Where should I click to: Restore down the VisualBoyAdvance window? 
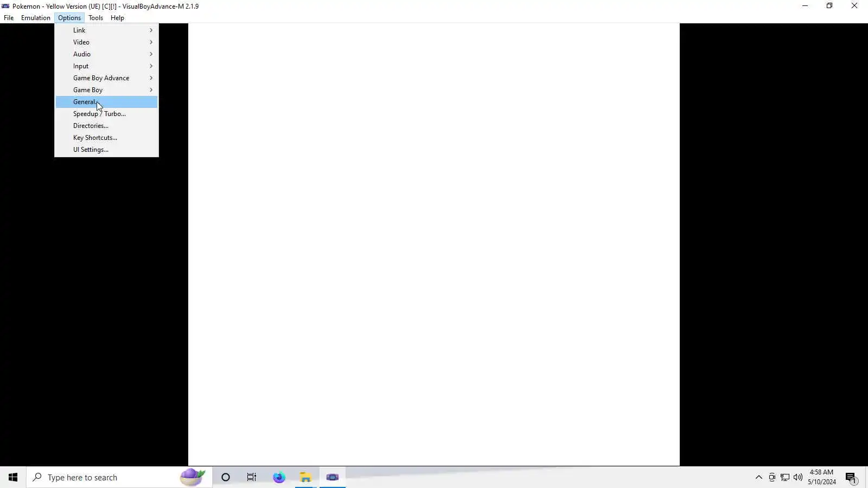pyautogui.click(x=829, y=6)
